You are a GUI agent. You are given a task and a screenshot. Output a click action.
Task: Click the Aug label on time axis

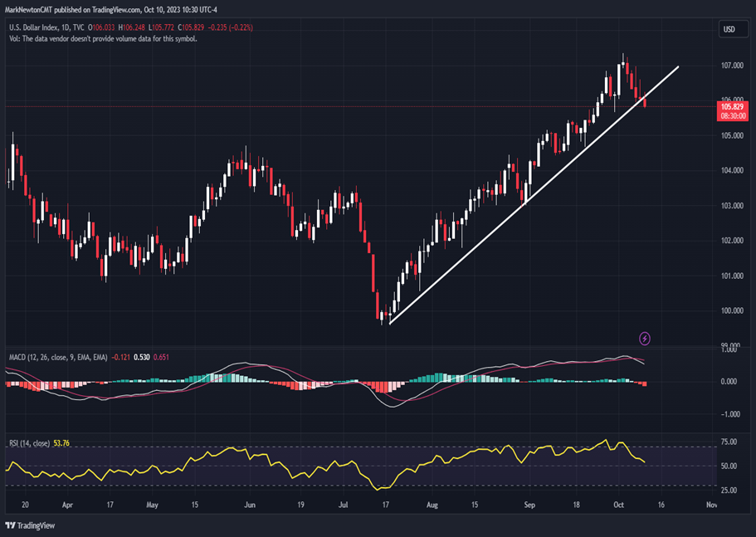(432, 505)
